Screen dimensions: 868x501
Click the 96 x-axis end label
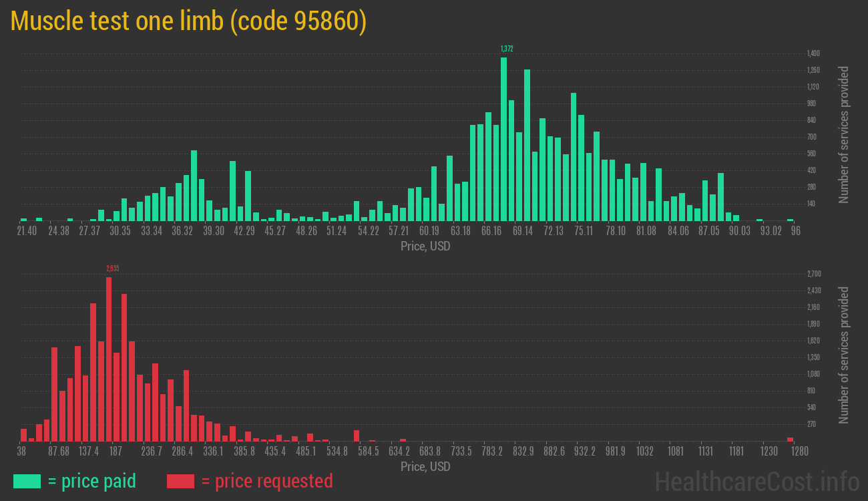tap(796, 231)
